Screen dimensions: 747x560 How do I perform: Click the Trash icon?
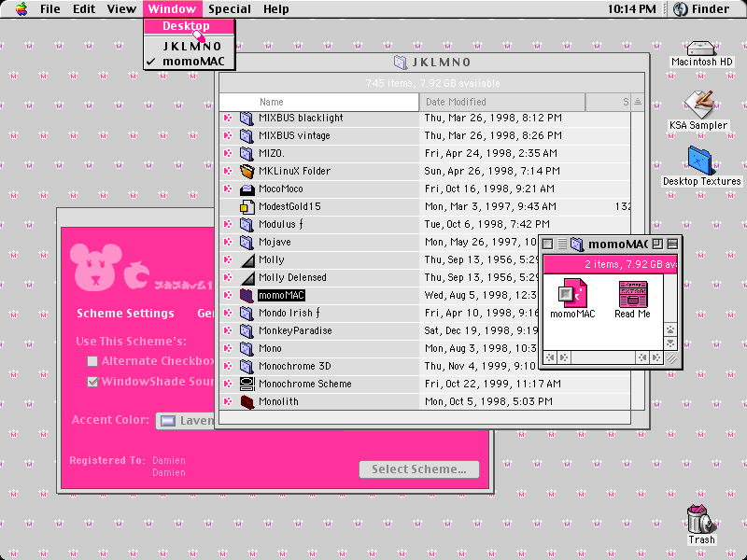pyautogui.click(x=701, y=519)
